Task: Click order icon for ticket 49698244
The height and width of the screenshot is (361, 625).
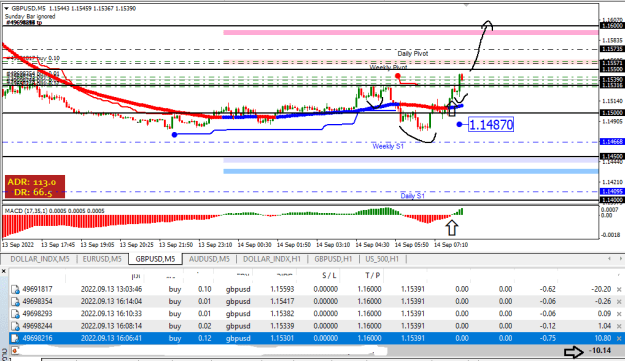Action: 15,326
